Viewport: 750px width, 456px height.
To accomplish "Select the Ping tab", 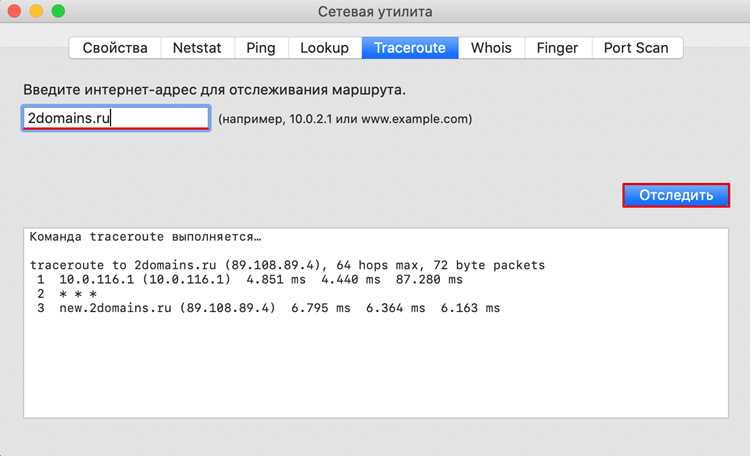I will [x=261, y=48].
